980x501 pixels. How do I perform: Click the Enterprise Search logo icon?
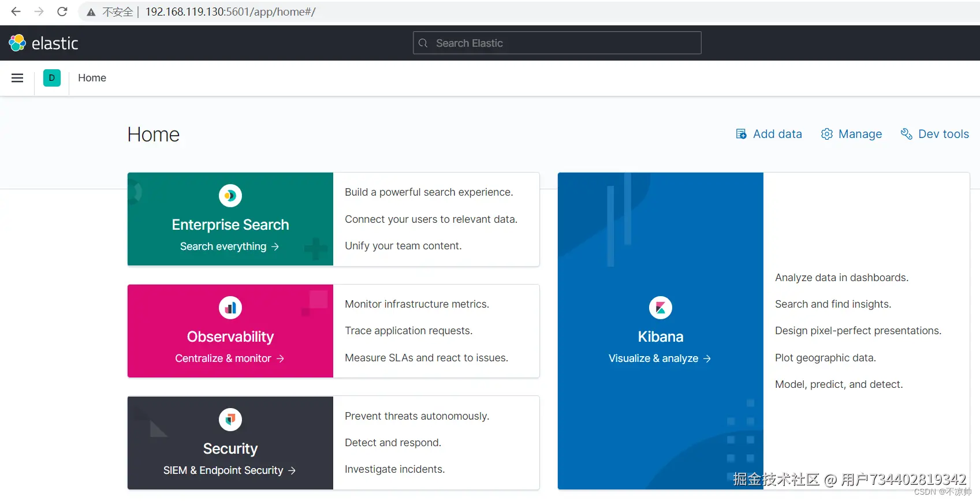tap(230, 196)
